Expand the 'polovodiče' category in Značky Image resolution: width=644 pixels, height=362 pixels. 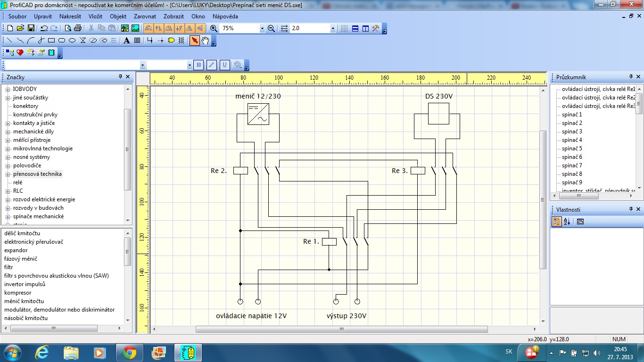(x=8, y=165)
